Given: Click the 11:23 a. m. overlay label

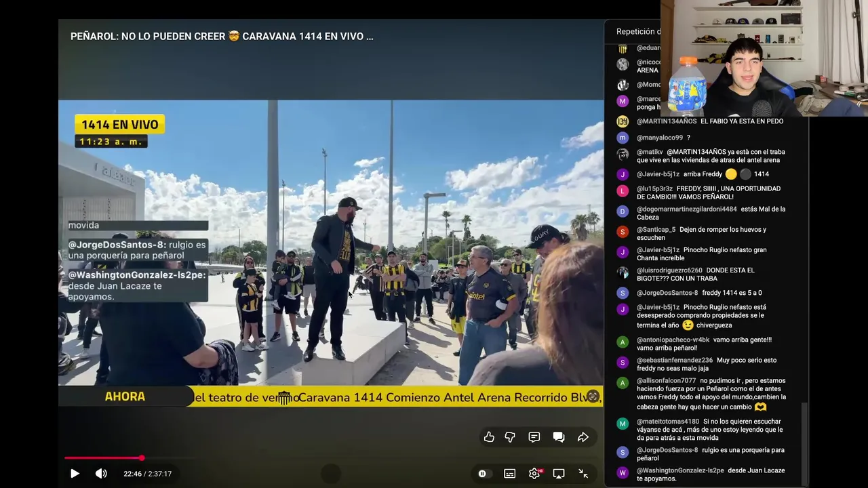Looking at the screenshot, I should tap(111, 142).
